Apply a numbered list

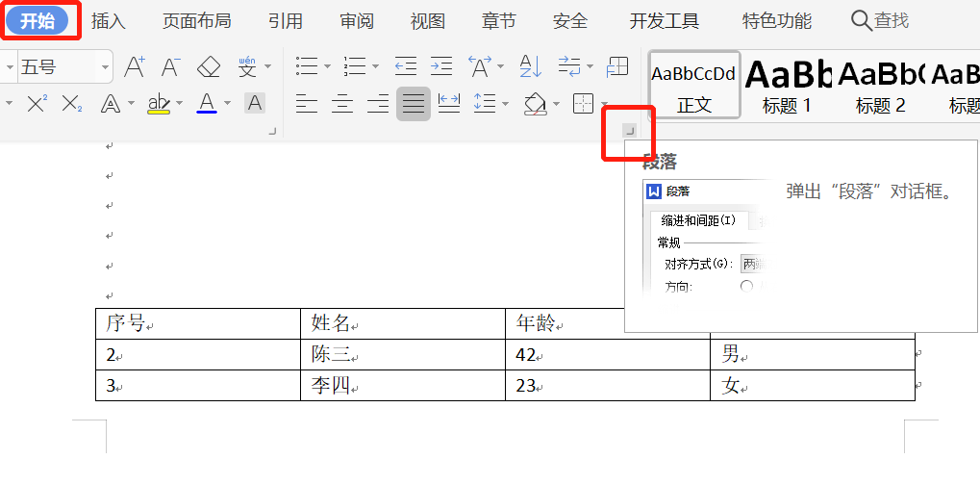click(x=355, y=65)
